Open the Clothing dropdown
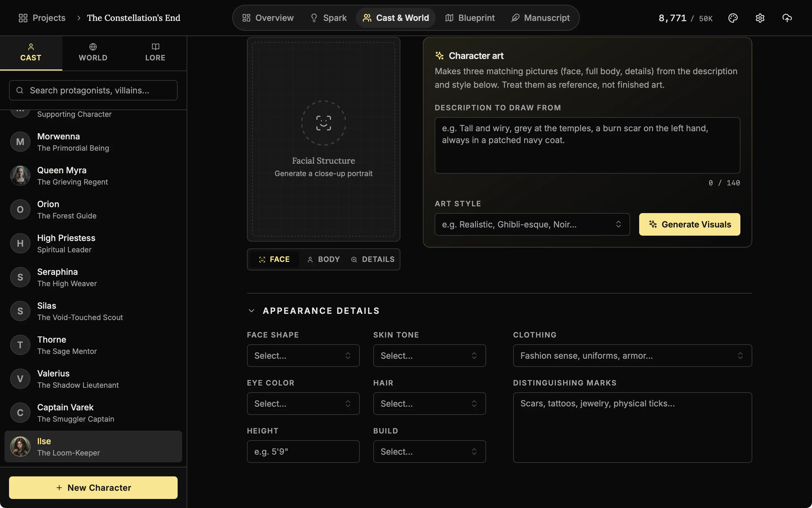 632,356
